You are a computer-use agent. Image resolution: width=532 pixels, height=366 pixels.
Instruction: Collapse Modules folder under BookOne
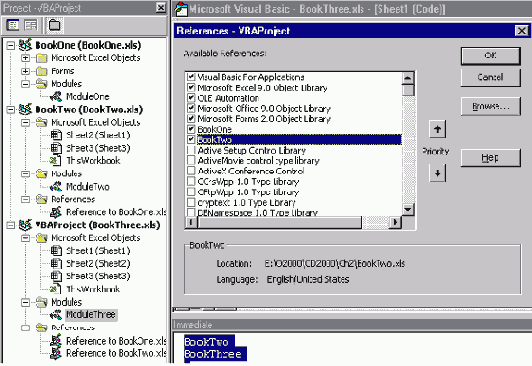(25, 84)
